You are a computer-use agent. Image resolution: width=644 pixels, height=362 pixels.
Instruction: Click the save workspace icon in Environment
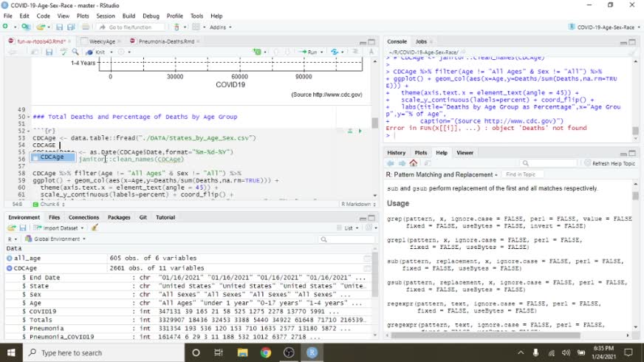point(23,228)
